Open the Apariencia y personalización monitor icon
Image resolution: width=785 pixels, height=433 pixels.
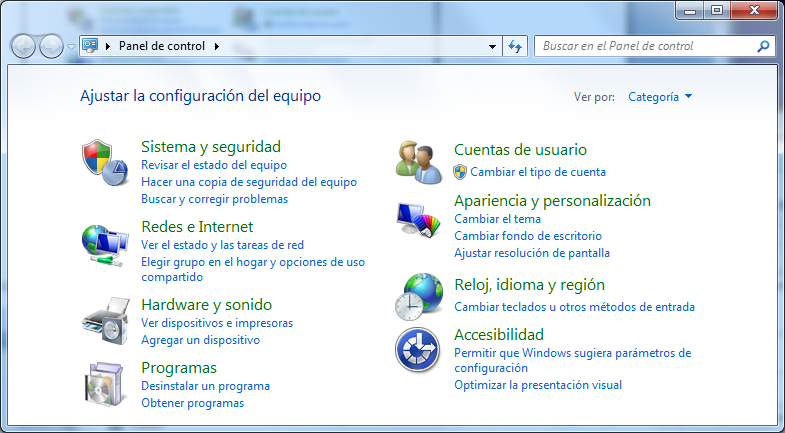pos(419,219)
